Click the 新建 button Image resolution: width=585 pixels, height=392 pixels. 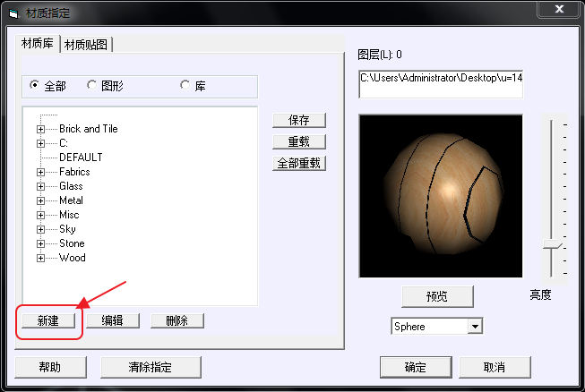tap(48, 320)
